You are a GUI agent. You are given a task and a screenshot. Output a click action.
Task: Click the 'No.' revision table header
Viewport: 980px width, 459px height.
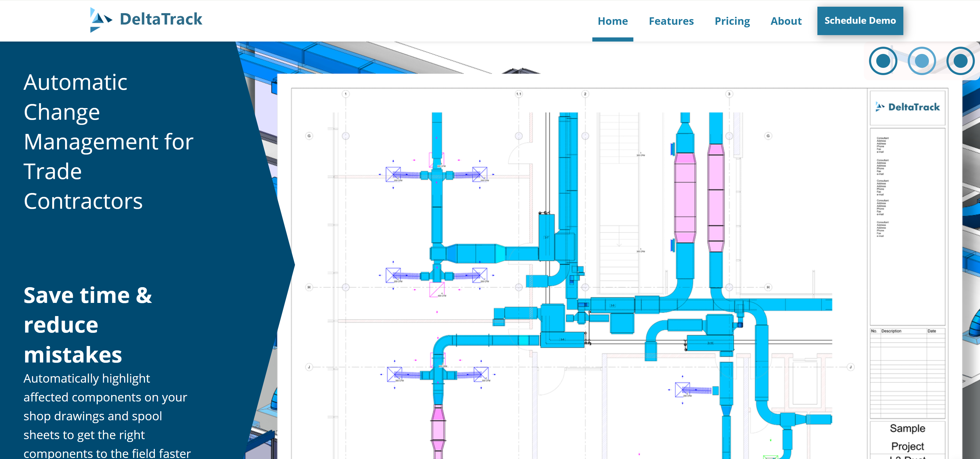(x=874, y=331)
